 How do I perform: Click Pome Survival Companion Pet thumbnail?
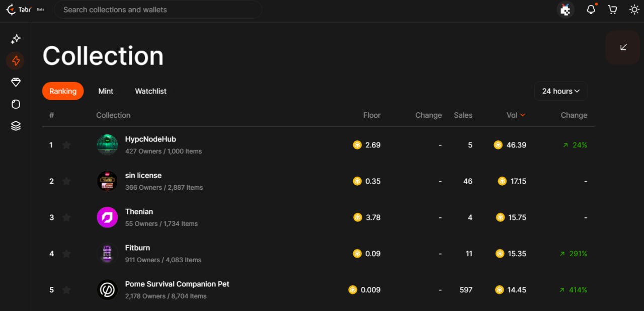pyautogui.click(x=107, y=290)
